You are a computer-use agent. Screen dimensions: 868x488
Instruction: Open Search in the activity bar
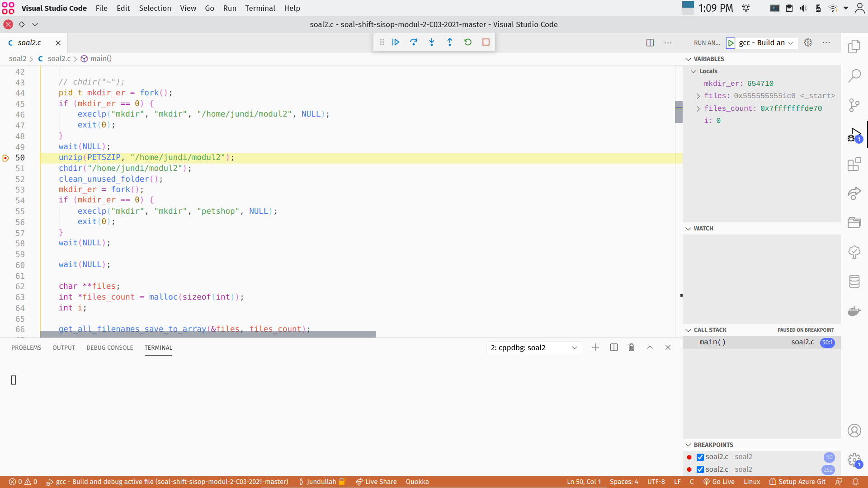coord(854,75)
